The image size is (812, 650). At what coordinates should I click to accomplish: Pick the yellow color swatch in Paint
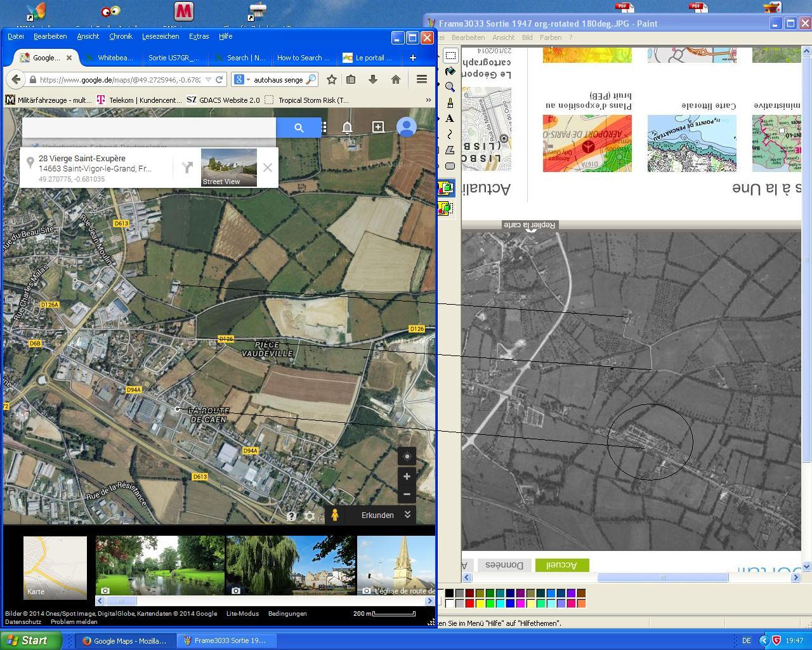coord(480,604)
